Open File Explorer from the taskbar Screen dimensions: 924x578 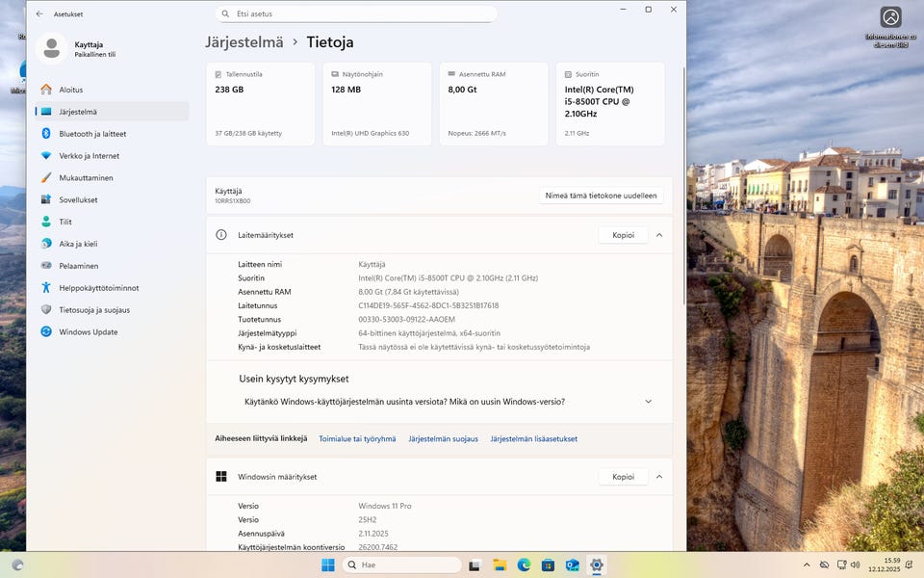500,565
